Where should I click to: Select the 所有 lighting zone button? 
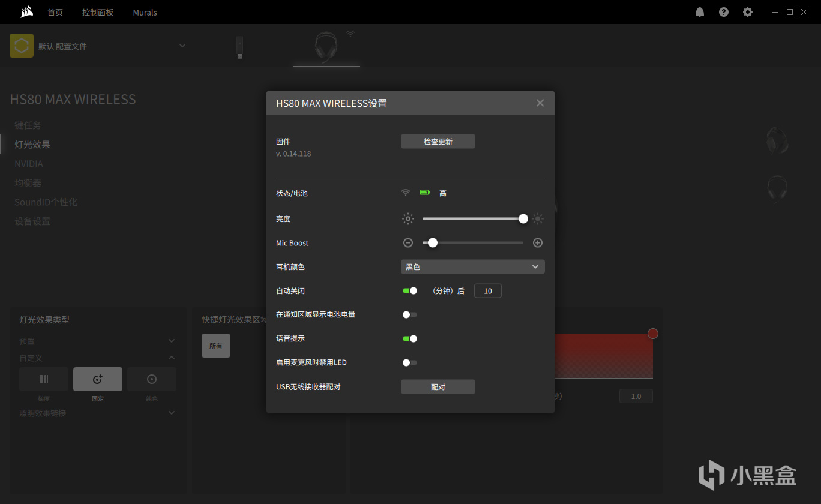pyautogui.click(x=216, y=346)
